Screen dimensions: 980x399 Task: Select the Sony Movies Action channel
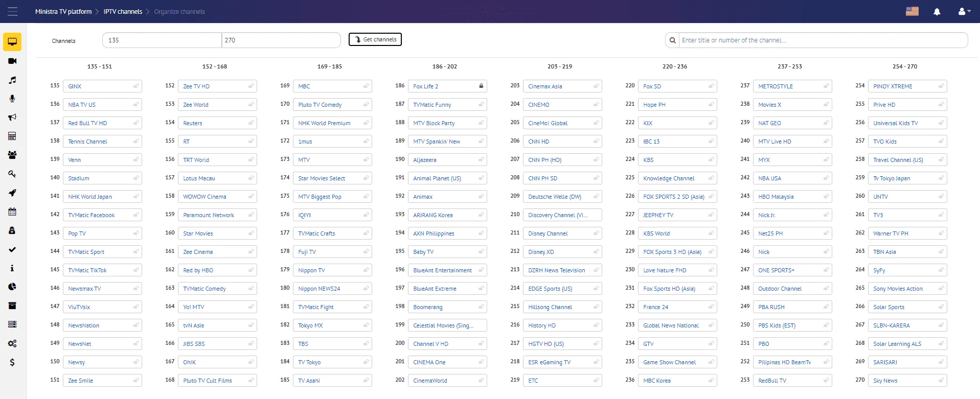click(x=907, y=289)
